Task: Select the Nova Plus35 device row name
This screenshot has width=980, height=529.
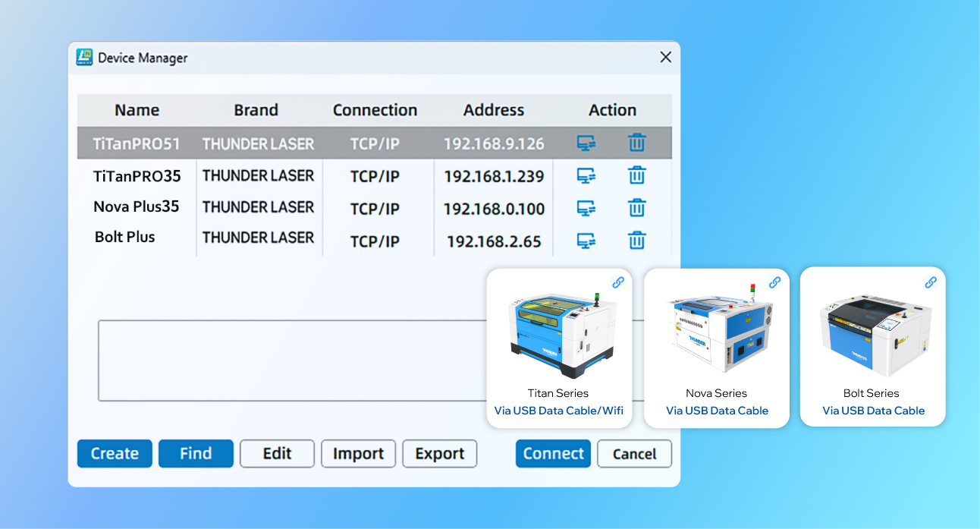Action: pos(137,207)
